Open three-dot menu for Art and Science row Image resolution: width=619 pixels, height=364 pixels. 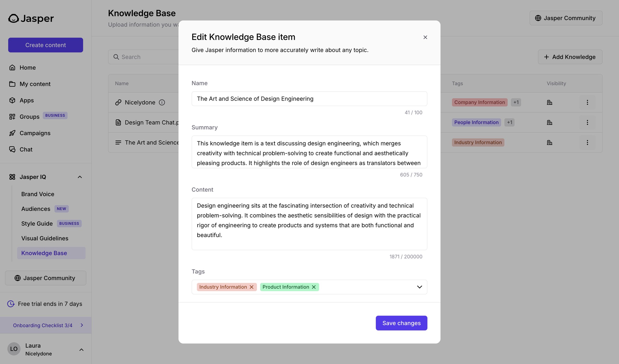tap(587, 142)
